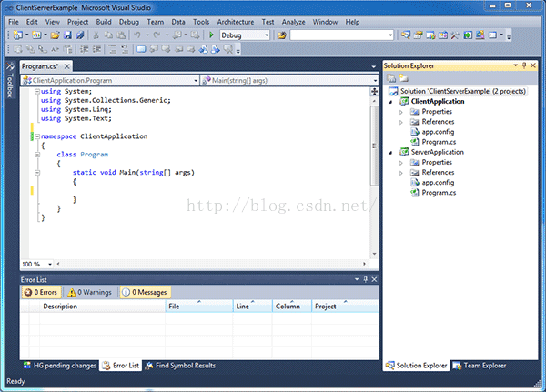The image size is (546, 392).
Task: Open the collapsed Toolbox side panel
Action: [x=10, y=80]
